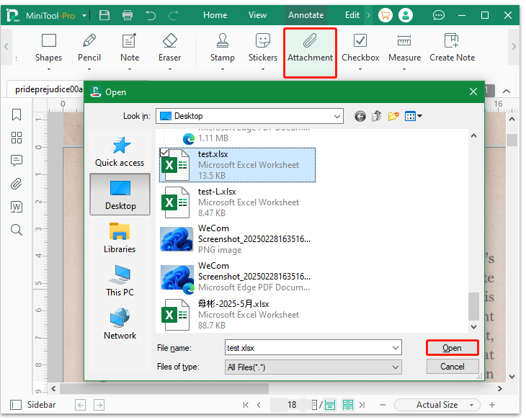Select the Checkbox tool
The image size is (526, 420).
(x=360, y=48)
